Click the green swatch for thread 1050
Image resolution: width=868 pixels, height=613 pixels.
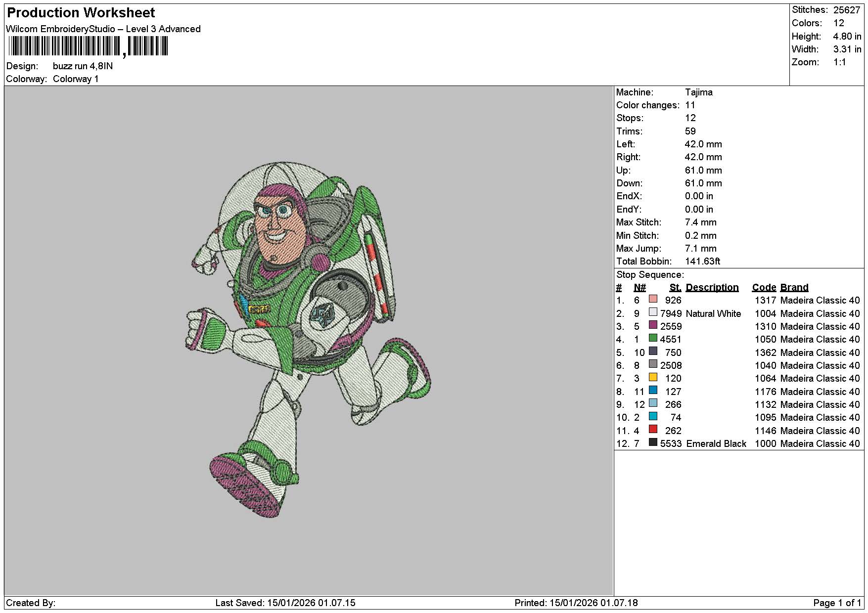tap(653, 338)
